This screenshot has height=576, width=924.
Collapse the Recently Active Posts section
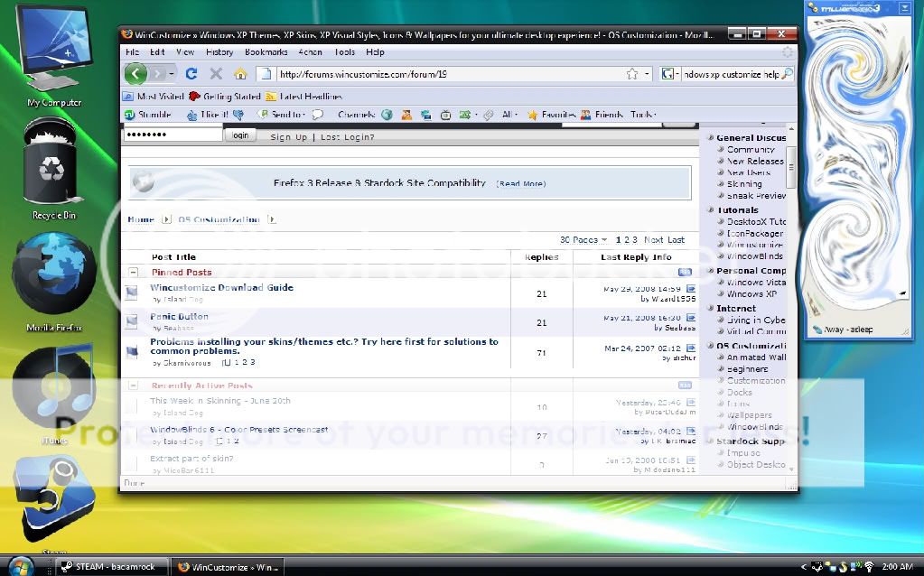pos(134,386)
